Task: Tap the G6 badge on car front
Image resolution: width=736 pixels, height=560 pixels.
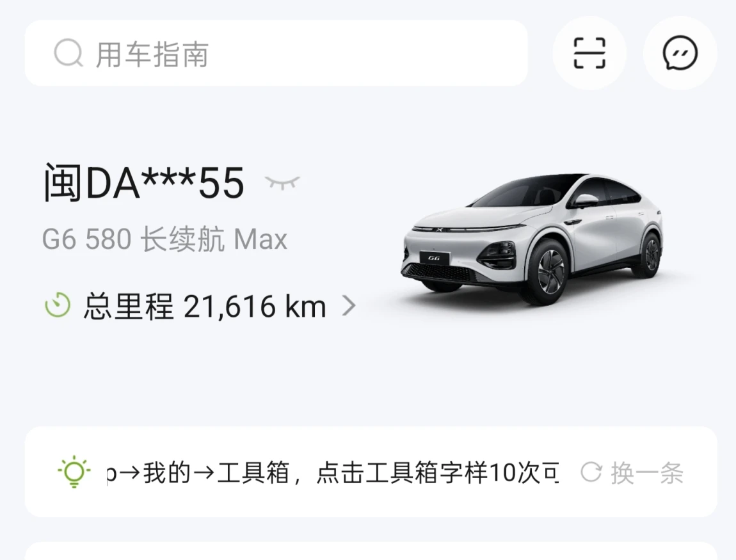Action: pos(434,258)
